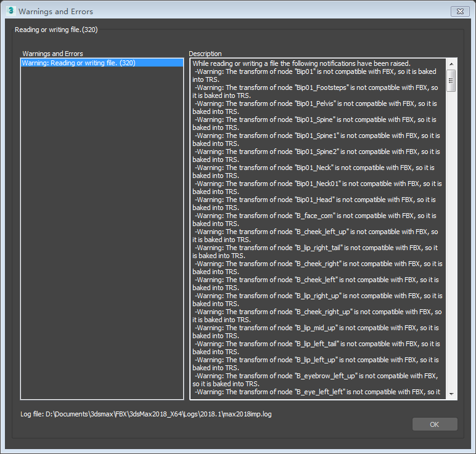
Task: Click the "Bip01_Spine2" warning text
Action: pyautogui.click(x=316, y=152)
